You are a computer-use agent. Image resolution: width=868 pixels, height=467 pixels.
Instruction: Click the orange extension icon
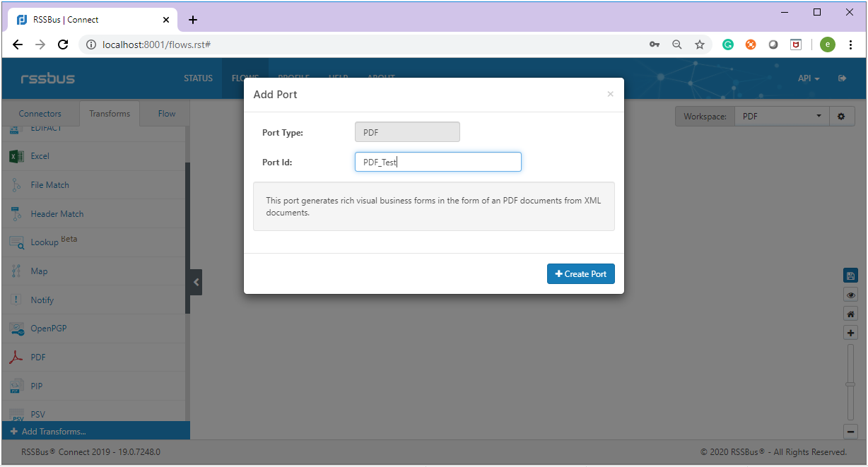pos(751,45)
